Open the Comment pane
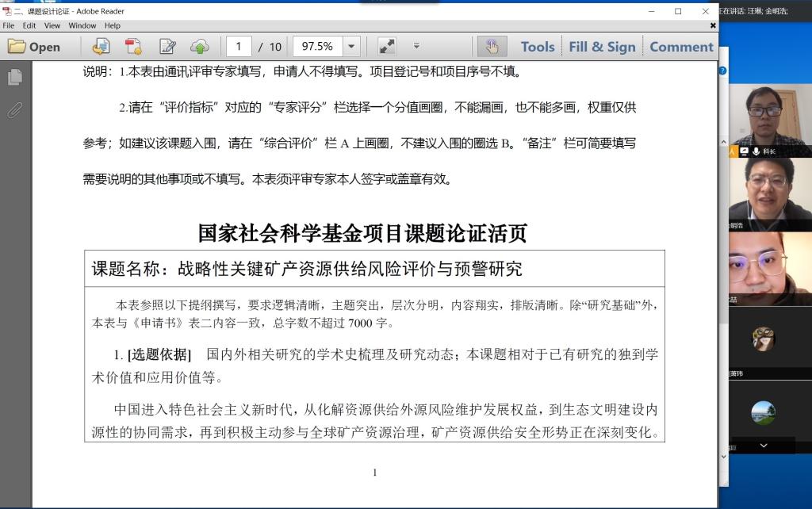The image size is (812, 509). [x=680, y=47]
